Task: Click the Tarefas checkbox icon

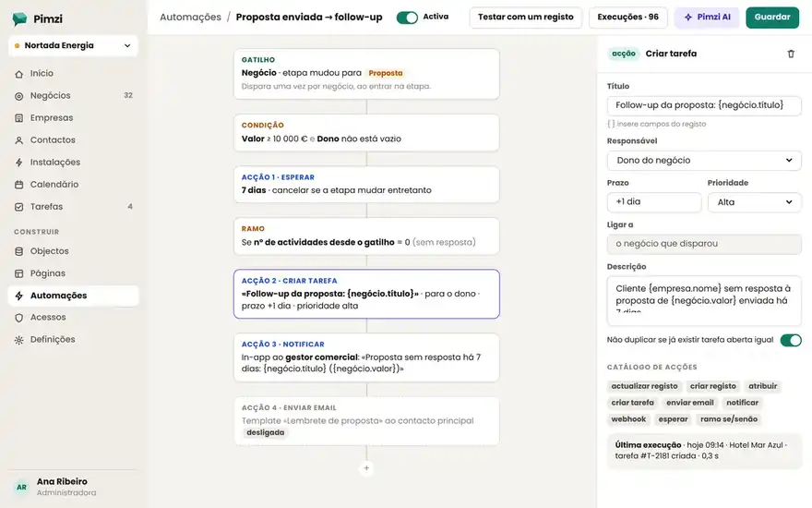Action: tap(19, 207)
